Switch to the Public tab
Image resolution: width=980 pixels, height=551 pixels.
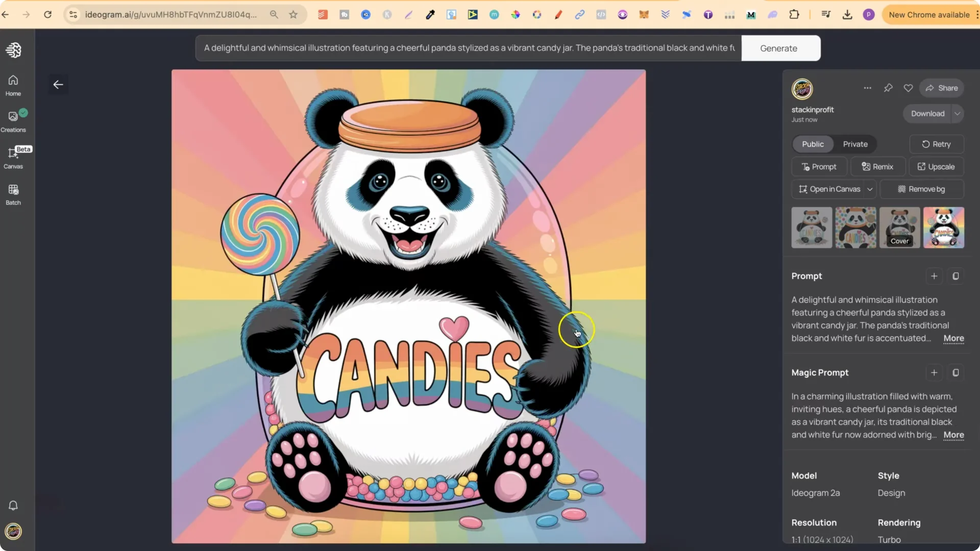(813, 144)
